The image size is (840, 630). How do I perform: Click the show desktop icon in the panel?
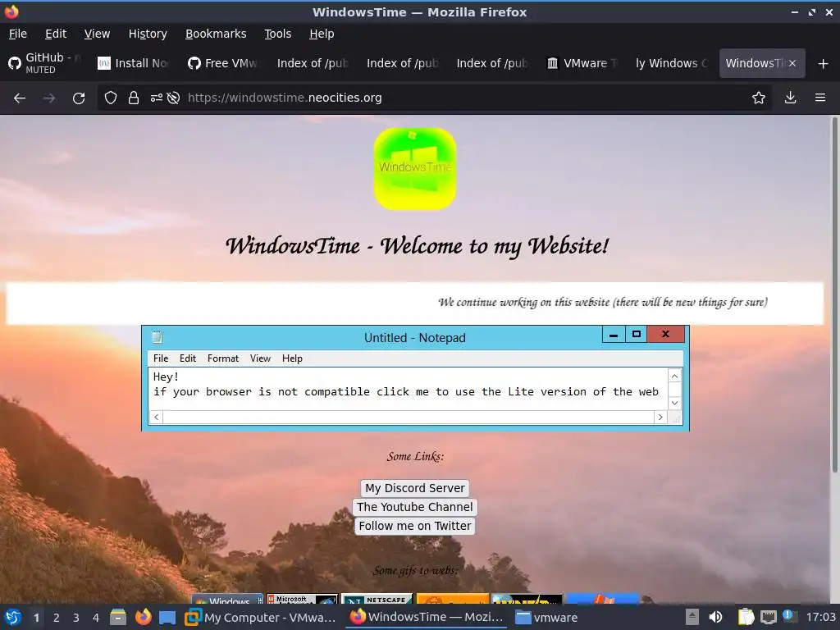pos(167,618)
